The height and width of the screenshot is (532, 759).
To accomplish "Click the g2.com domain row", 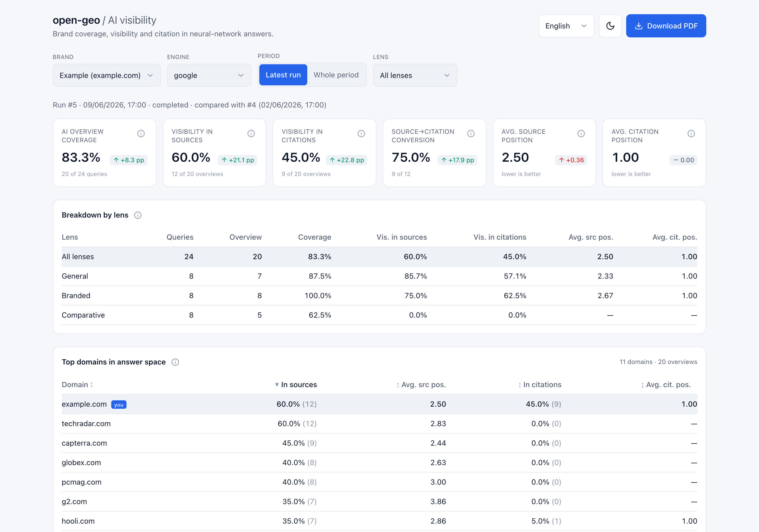I will (379, 502).
